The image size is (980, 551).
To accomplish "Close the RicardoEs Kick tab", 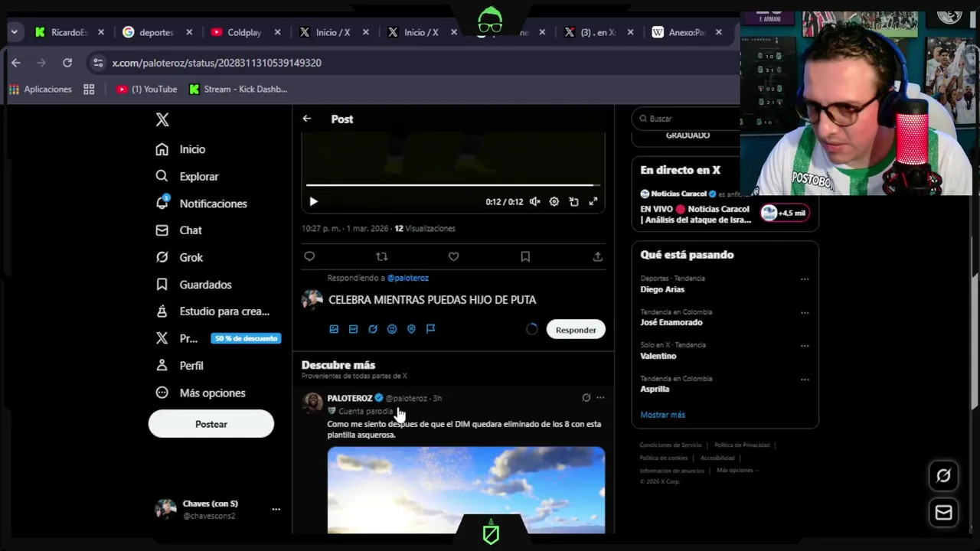I will click(101, 32).
